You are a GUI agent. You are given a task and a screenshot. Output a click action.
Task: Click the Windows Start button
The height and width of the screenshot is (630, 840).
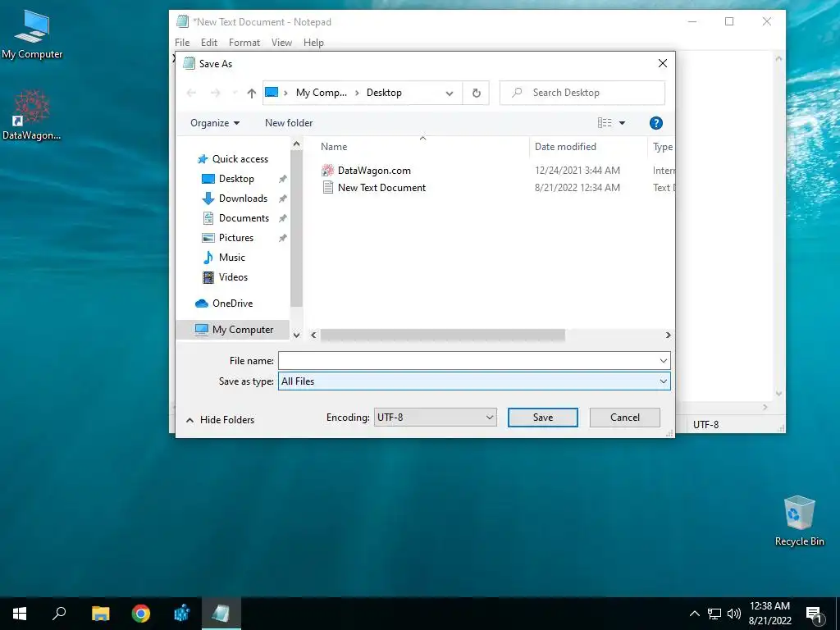point(20,614)
